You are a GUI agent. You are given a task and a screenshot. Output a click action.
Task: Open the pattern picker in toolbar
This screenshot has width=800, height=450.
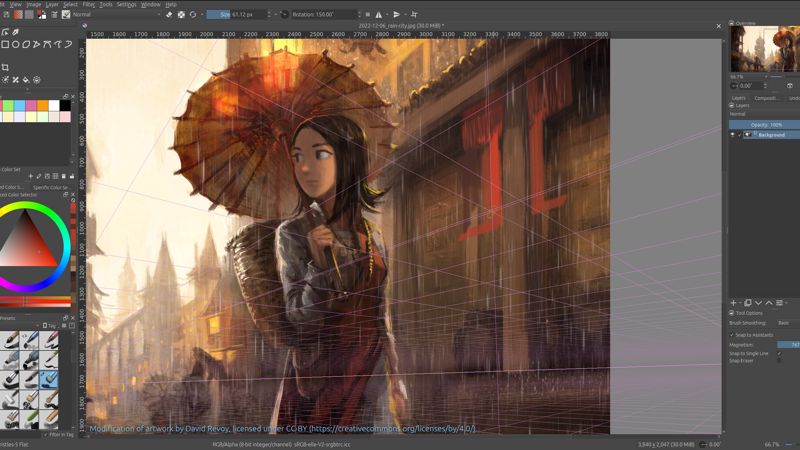pos(30,15)
